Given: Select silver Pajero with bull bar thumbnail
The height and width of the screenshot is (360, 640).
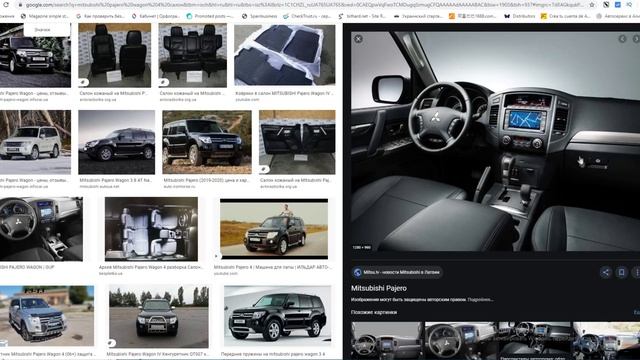Looking at the screenshot, I should [47, 316].
